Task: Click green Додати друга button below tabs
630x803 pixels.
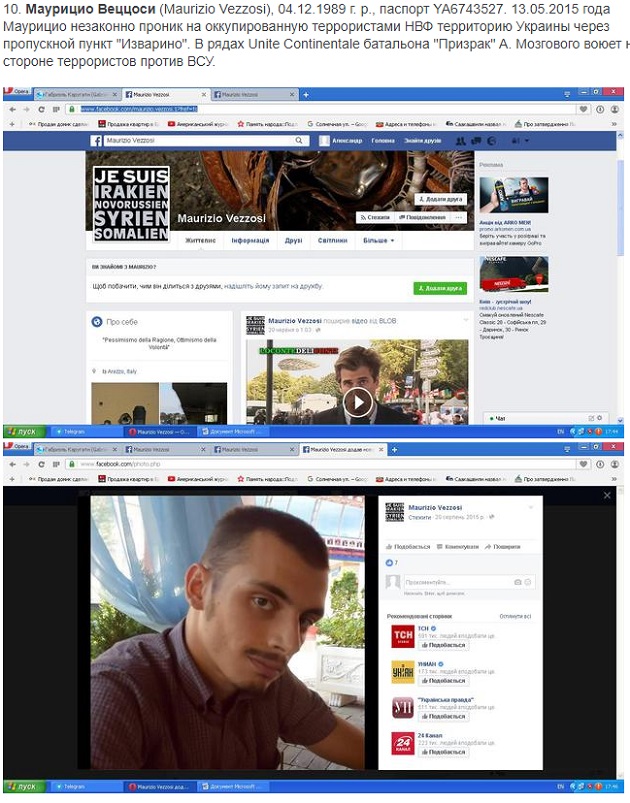Action: tap(440, 288)
